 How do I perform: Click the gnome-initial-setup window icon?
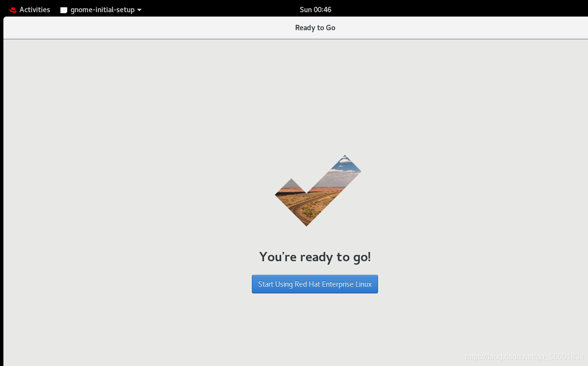(x=64, y=10)
